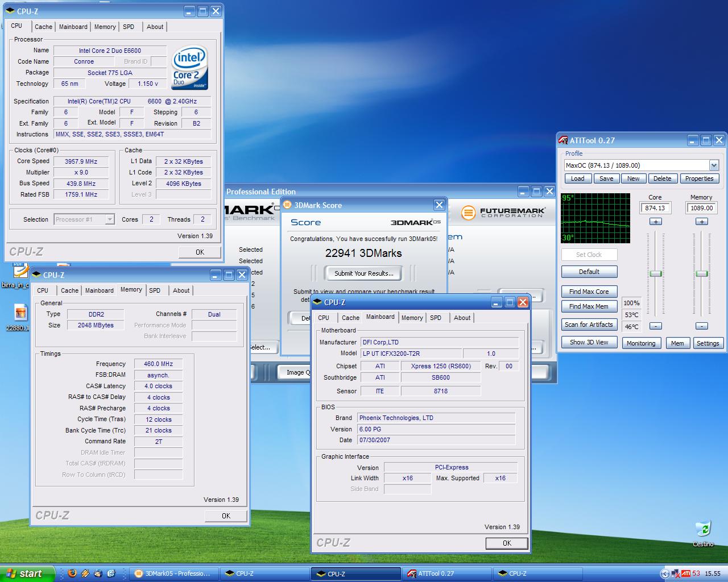The image size is (728, 582).
Task: Click the Intel Core 2 Duo logo
Action: [190, 67]
